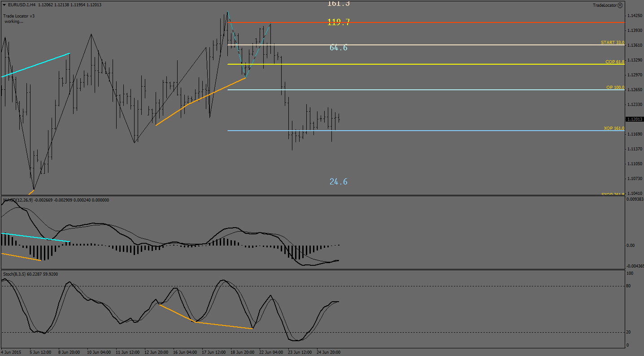
Task: Click the Stochastic 20 level label
Action: coord(629,332)
